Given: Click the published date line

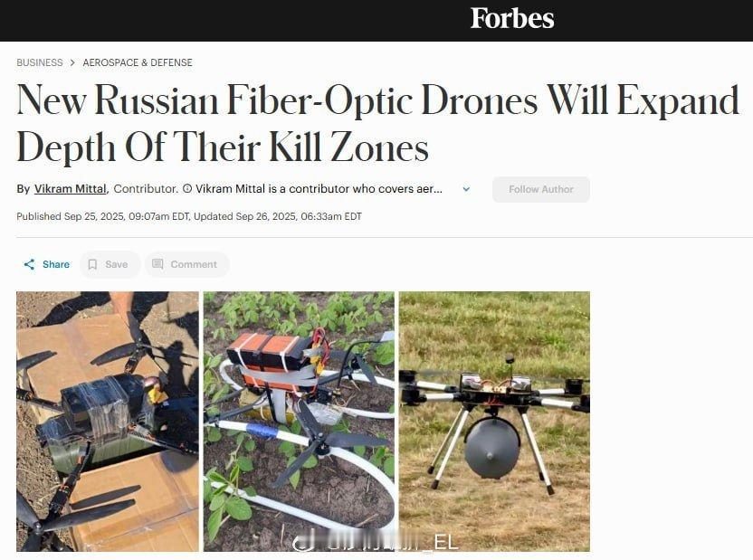Looking at the screenshot, I should tap(189, 216).
